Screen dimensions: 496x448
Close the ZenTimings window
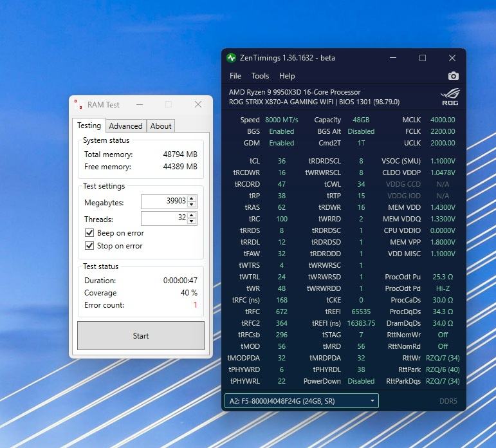click(452, 58)
